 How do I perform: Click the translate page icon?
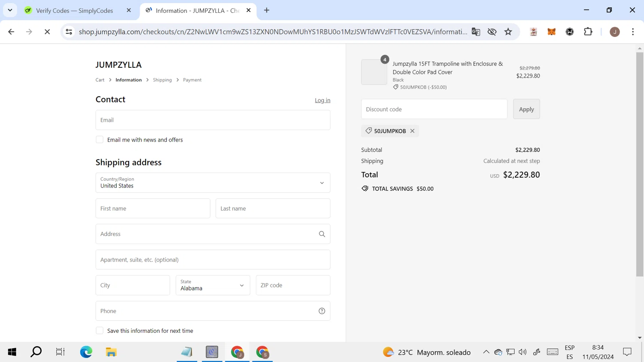(476, 32)
